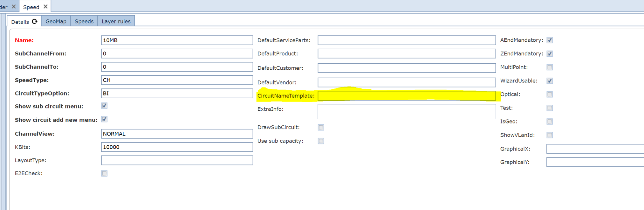644x210 pixels.
Task: Click the ExtraInfo text area
Action: coord(406,112)
